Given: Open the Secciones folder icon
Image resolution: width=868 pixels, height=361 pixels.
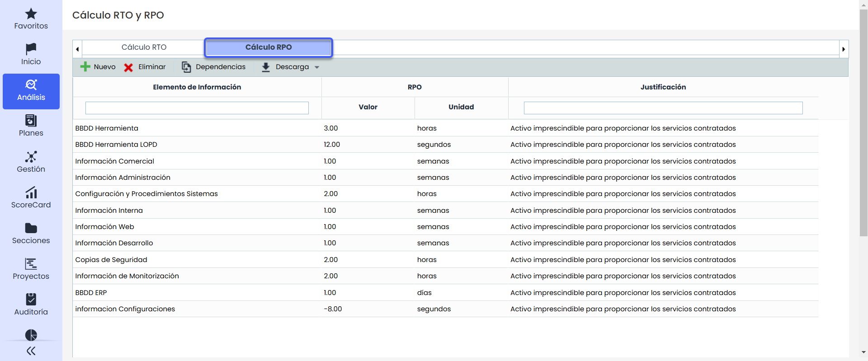Looking at the screenshot, I should (31, 228).
